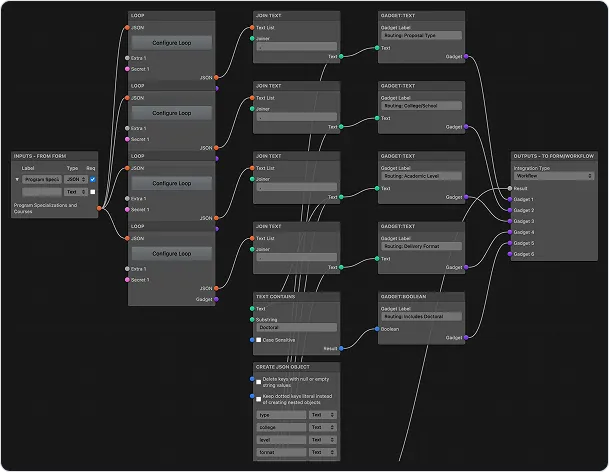Viewport: 609px width, 472px height.
Task: Open Integration Type dropdown showing Workflow
Action: (x=554, y=176)
